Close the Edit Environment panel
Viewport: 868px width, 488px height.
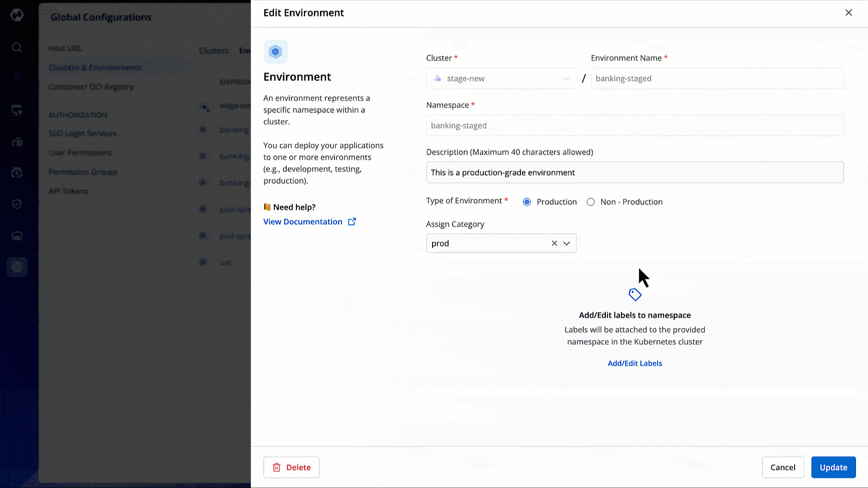click(848, 13)
